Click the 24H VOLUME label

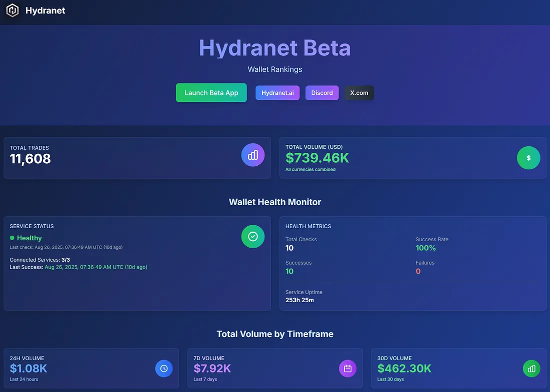coord(27,358)
